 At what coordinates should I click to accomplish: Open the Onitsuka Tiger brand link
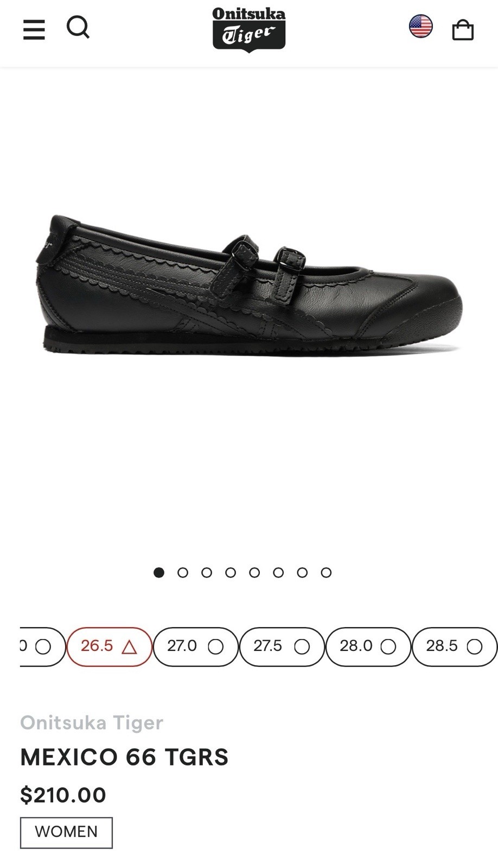point(92,723)
